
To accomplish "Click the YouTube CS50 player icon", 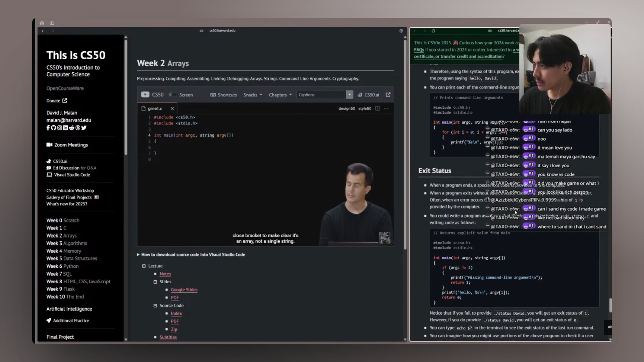I will [x=145, y=95].
